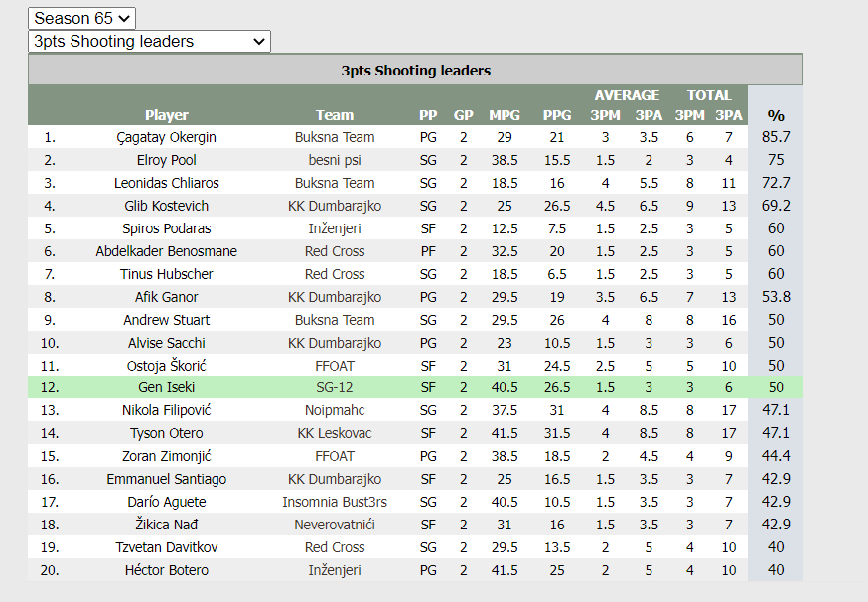The image size is (868, 602).
Task: Expand the 3pts Shooting leaders selector
Action: 149,42
